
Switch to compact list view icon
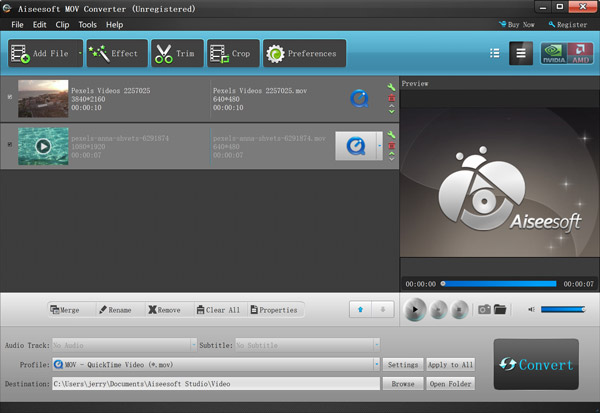(521, 53)
